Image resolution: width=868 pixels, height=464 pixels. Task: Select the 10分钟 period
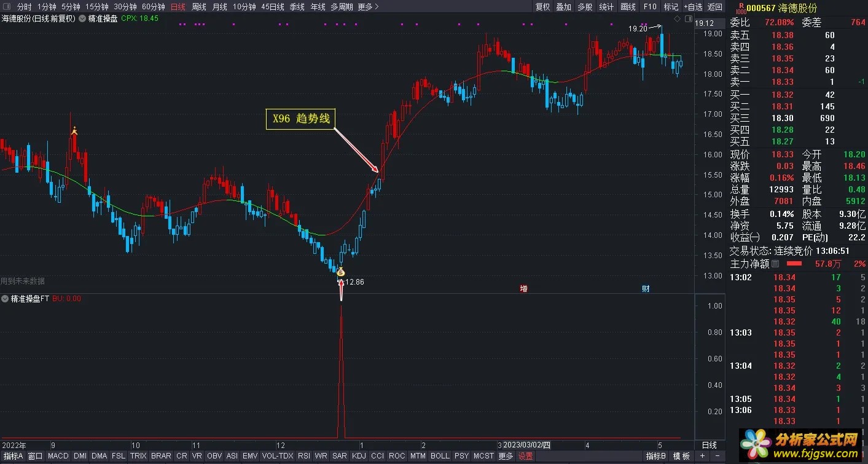pyautogui.click(x=244, y=7)
